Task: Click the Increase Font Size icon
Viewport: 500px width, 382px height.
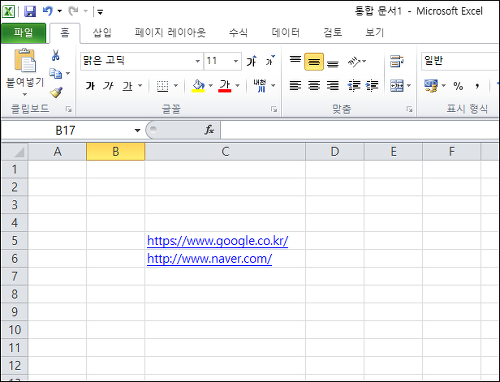Action: [252, 61]
